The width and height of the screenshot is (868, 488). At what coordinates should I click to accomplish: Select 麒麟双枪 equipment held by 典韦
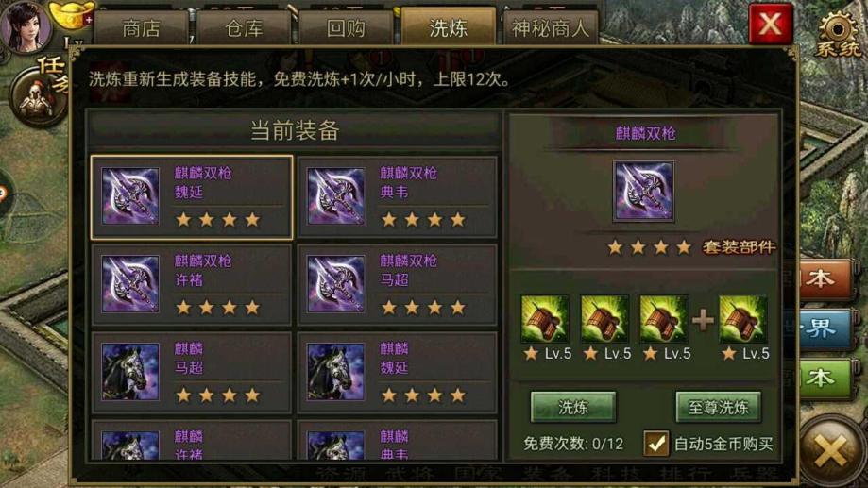397,197
